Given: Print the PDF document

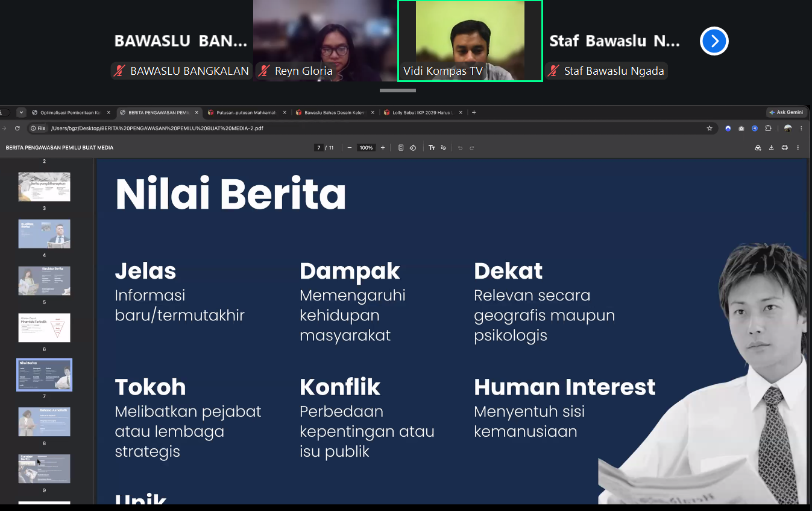Looking at the screenshot, I should pyautogui.click(x=784, y=148).
